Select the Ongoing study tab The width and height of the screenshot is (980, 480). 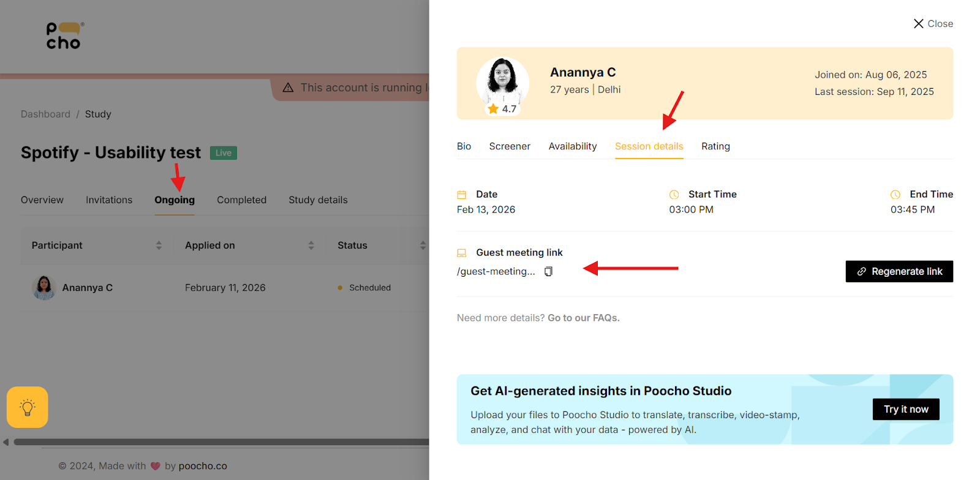(x=175, y=200)
